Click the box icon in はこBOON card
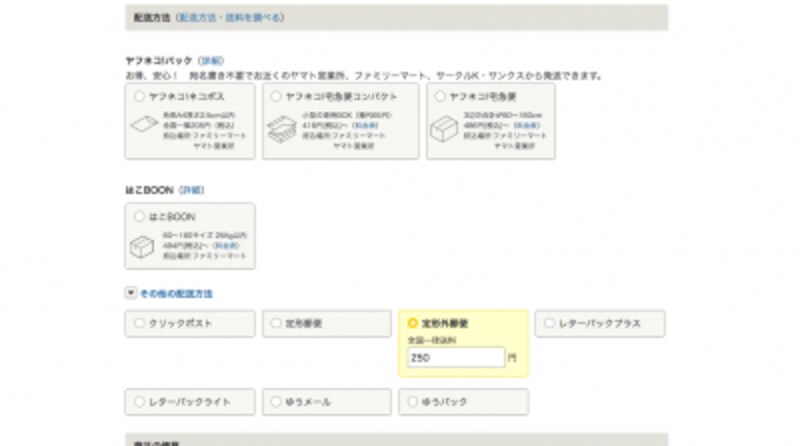Image resolution: width=800 pixels, height=446 pixels. (x=142, y=247)
